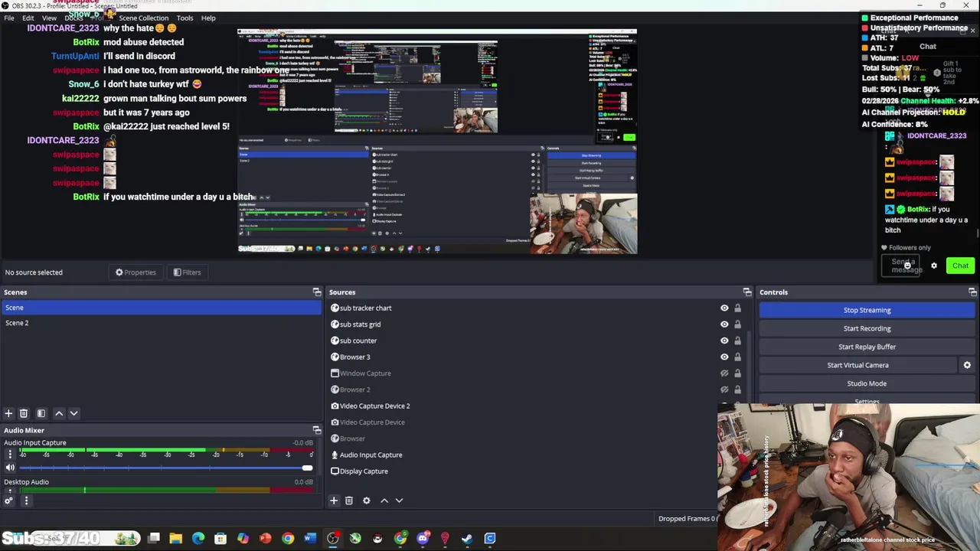
Task: Move the scene up in the Scenes toolbar
Action: 59,413
